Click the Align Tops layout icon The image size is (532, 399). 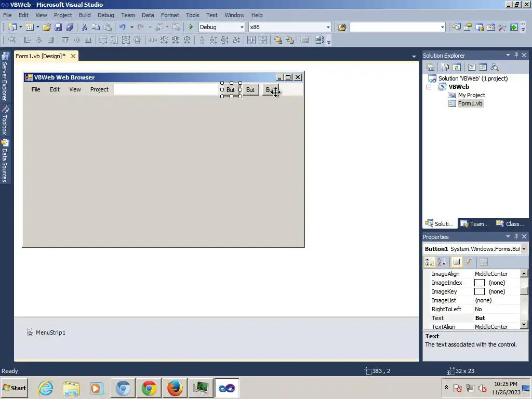65,40
